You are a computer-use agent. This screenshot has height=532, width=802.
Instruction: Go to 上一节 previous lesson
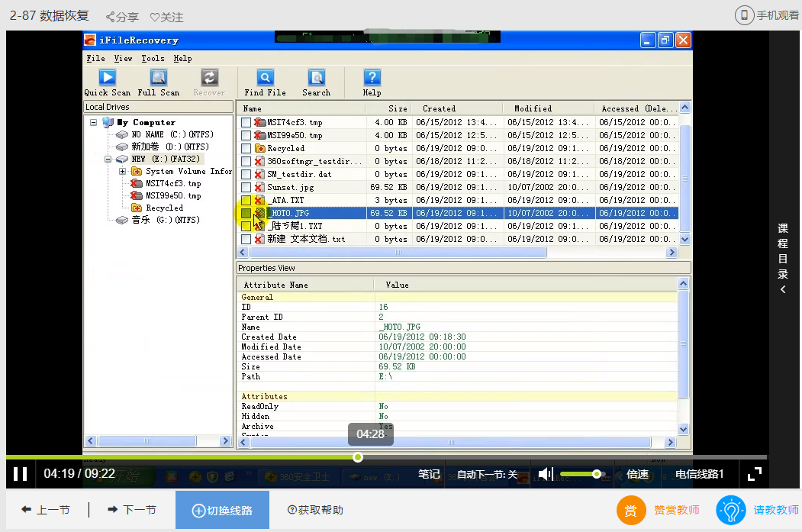46,510
